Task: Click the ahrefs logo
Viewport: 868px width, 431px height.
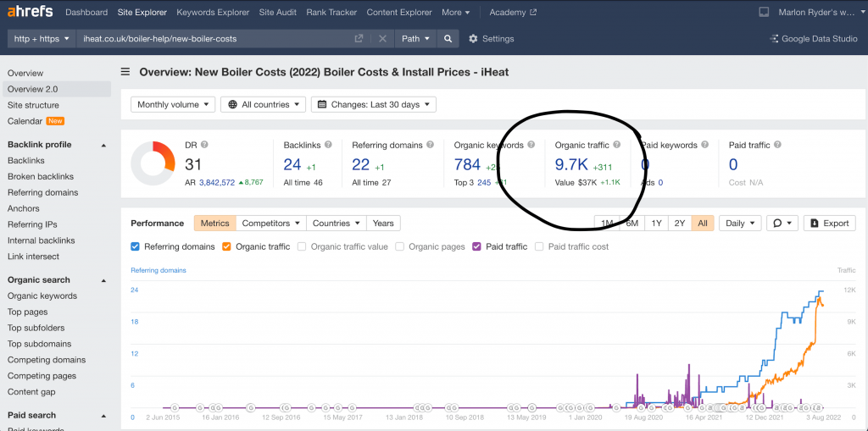Action: [31, 12]
